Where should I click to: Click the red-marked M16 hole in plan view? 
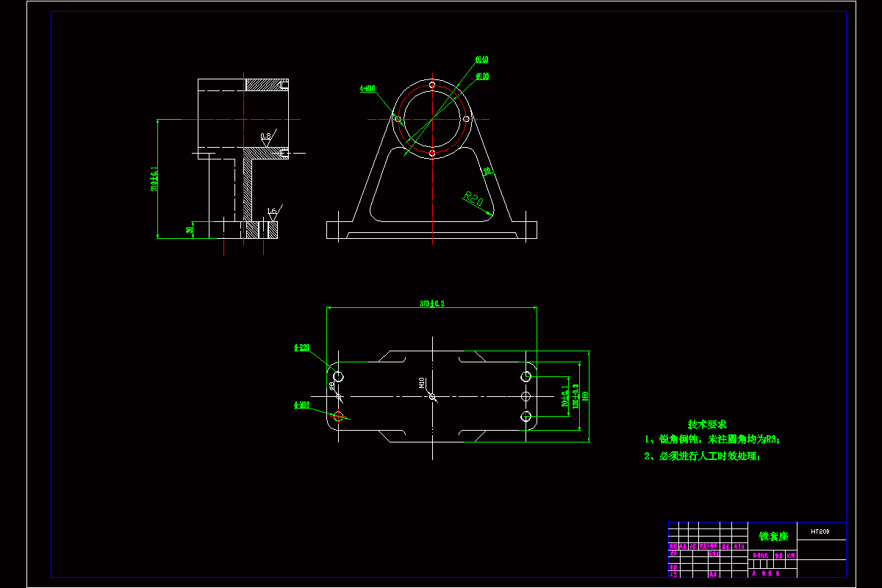click(x=339, y=417)
